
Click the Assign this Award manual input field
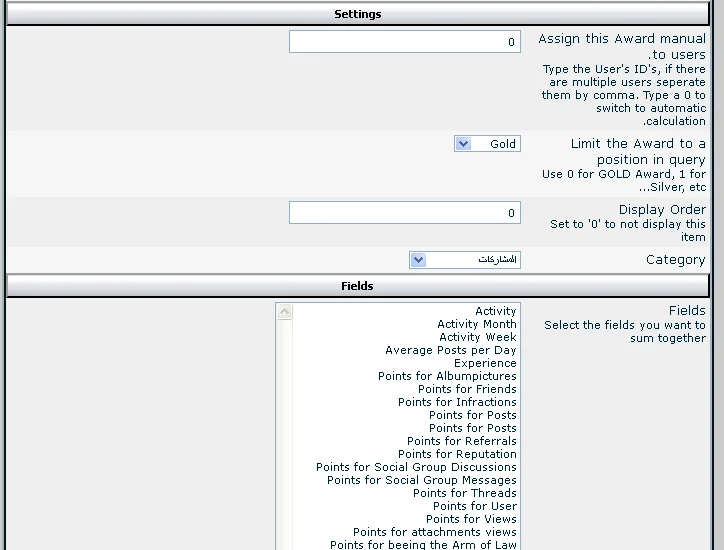(404, 42)
